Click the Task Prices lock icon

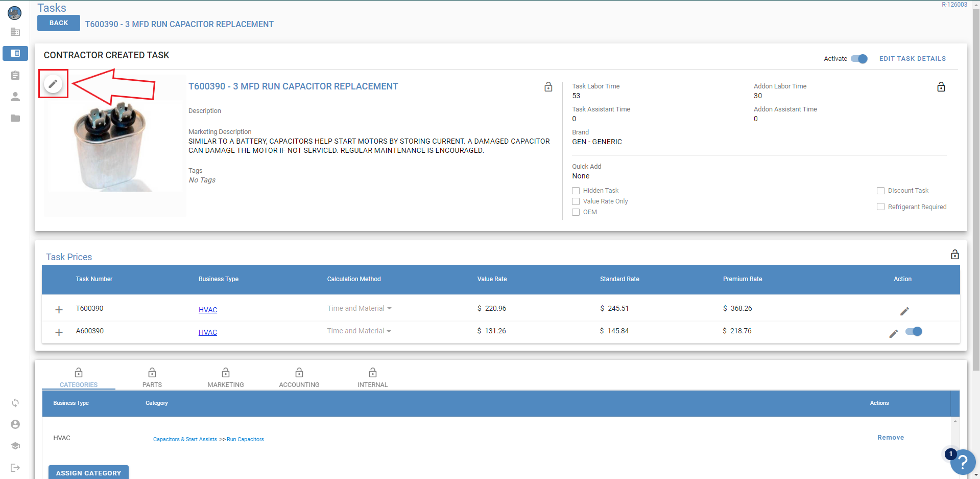pos(954,255)
